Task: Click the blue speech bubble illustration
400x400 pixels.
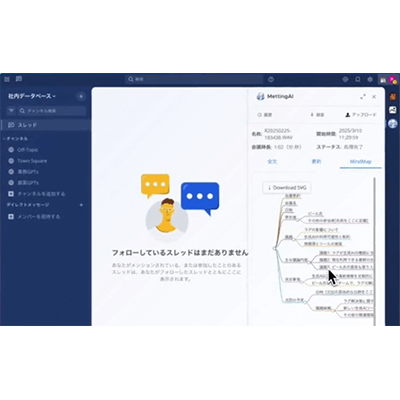Action: (x=200, y=198)
